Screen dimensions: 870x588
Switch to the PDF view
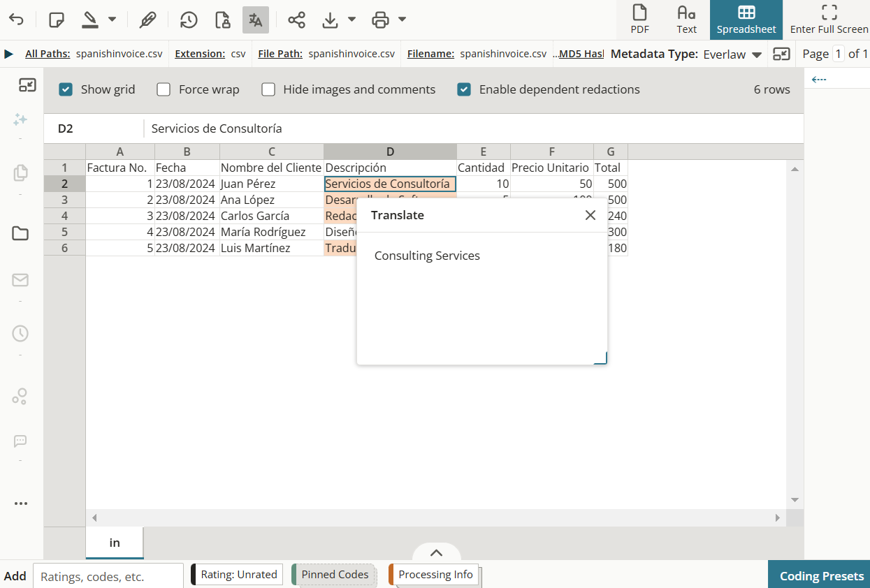[x=639, y=20]
